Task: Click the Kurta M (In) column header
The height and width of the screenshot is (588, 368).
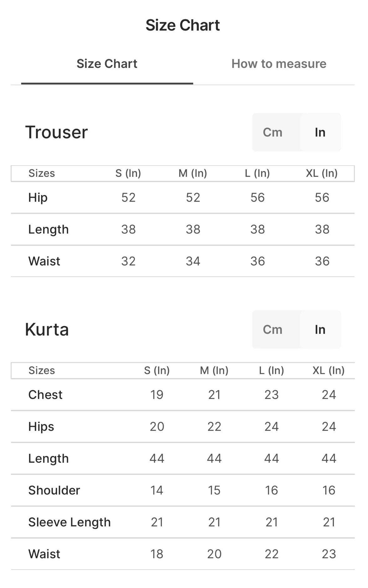Action: 214,371
